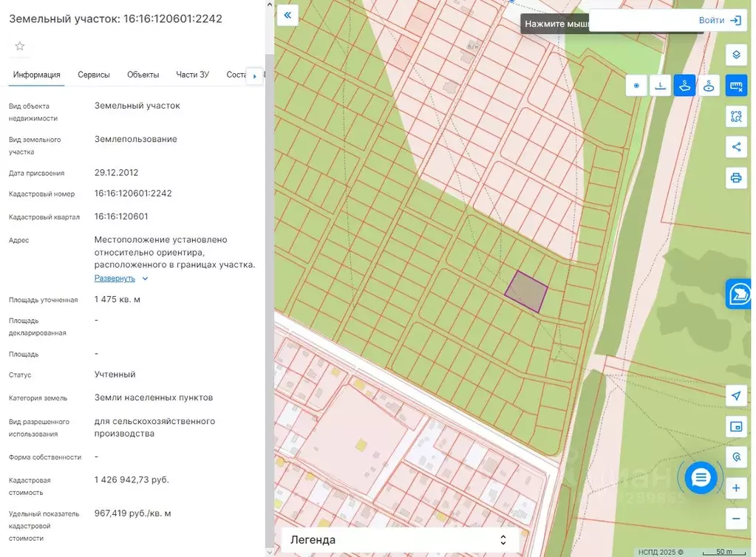Viewport: 756px width, 557px height.
Task: Select the point marker measurement tool
Action: tap(636, 86)
